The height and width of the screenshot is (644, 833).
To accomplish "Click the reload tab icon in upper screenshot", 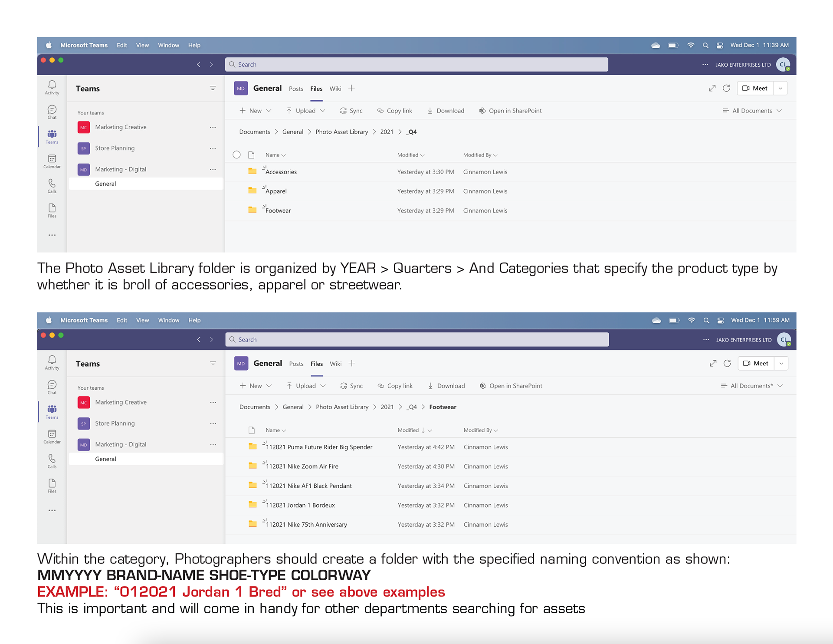I will tap(727, 88).
